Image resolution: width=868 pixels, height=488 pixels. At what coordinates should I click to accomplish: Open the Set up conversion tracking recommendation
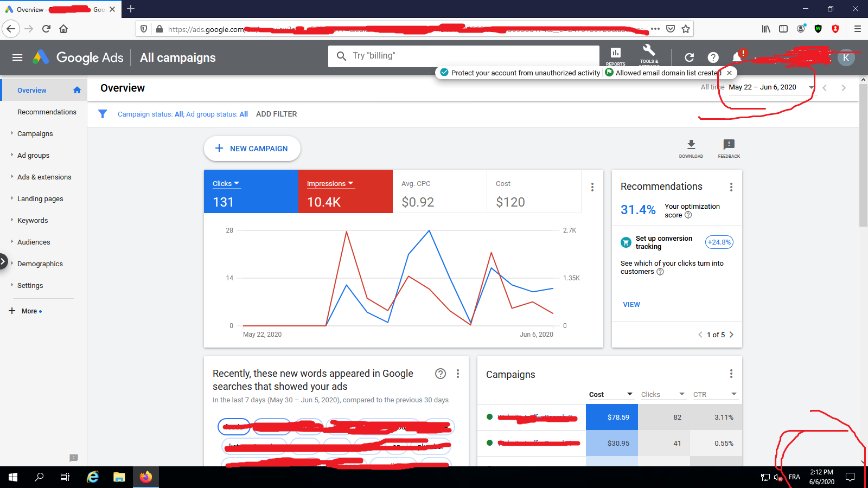tap(664, 242)
